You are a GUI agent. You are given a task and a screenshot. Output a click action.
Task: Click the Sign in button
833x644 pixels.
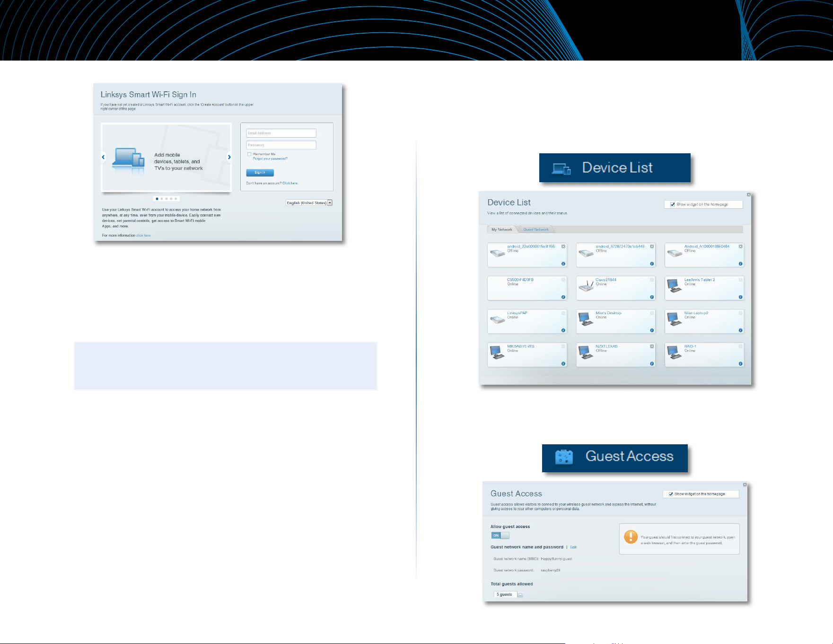point(260,173)
